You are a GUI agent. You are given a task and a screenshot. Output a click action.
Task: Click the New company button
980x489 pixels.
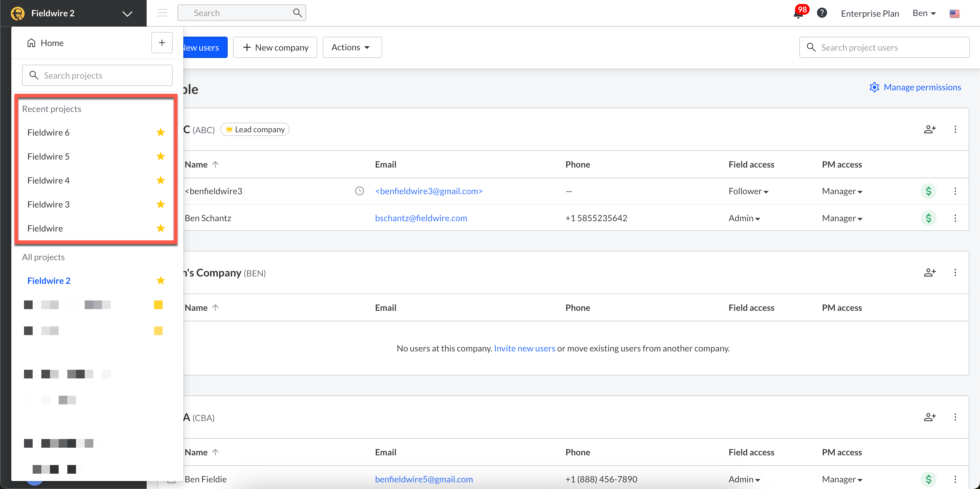275,47
